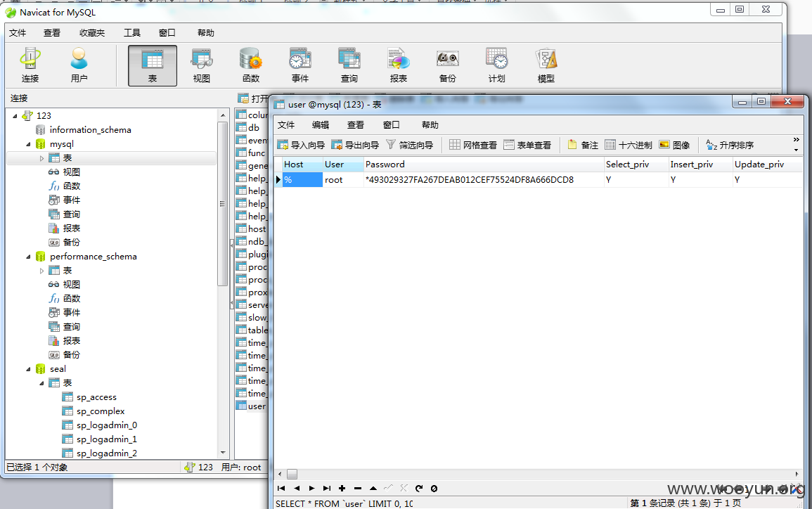Open the 用户 user manager
This screenshot has height=509, width=812.
coord(79,65)
